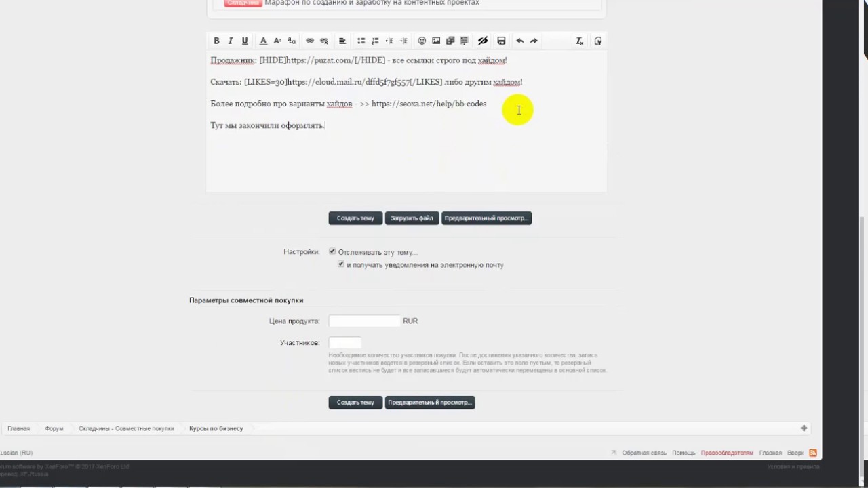Click the outdent icon
The width and height of the screenshot is (868, 488).
[389, 41]
